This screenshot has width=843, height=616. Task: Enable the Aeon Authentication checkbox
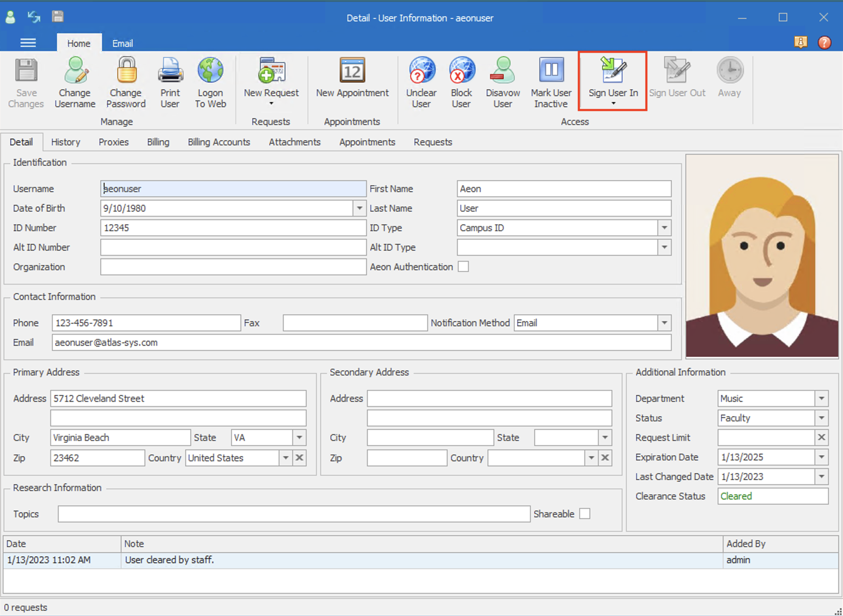463,267
